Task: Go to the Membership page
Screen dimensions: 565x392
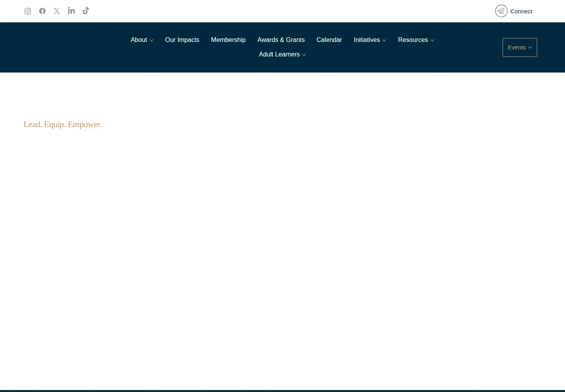Action: pyautogui.click(x=228, y=40)
